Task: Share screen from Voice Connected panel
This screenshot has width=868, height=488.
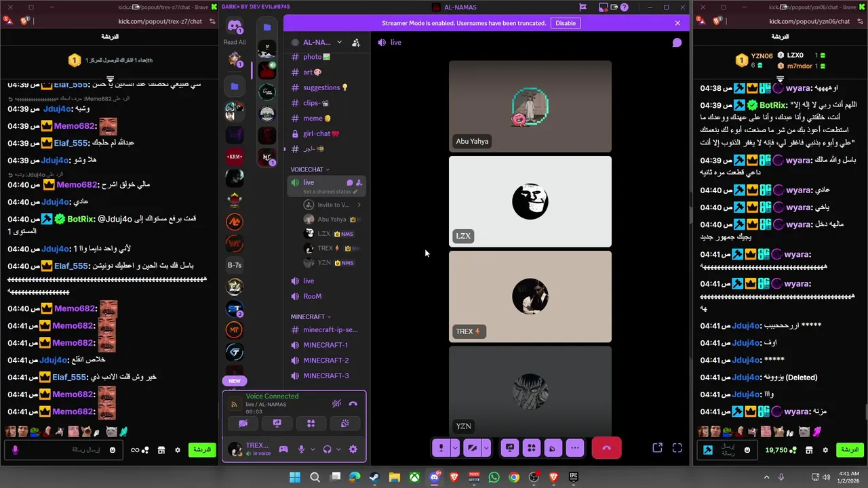Action: [277, 424]
